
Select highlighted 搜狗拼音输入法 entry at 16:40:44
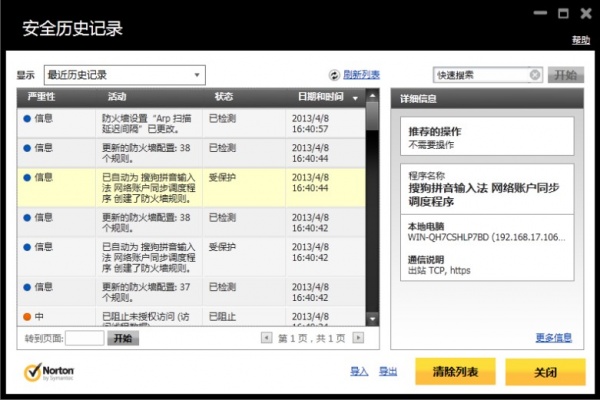click(191, 188)
